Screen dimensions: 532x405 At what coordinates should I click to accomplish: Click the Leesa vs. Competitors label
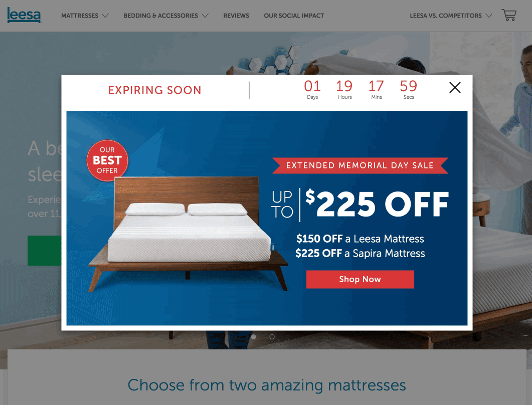446,16
